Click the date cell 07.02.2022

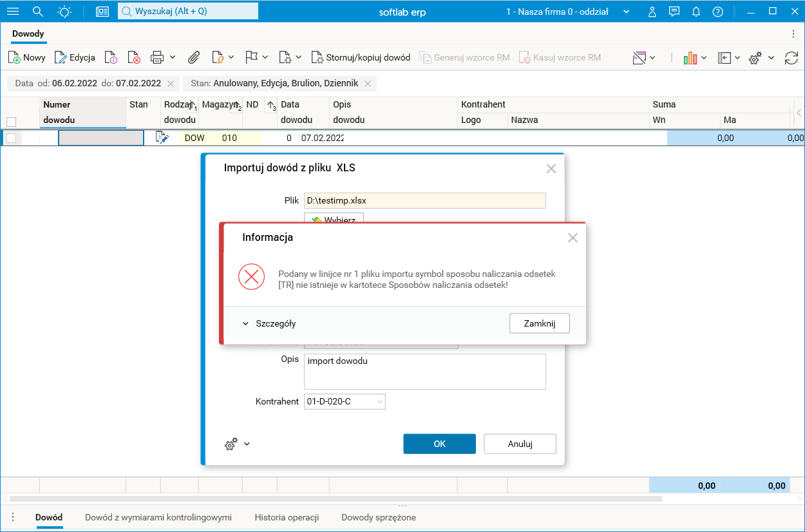point(323,138)
